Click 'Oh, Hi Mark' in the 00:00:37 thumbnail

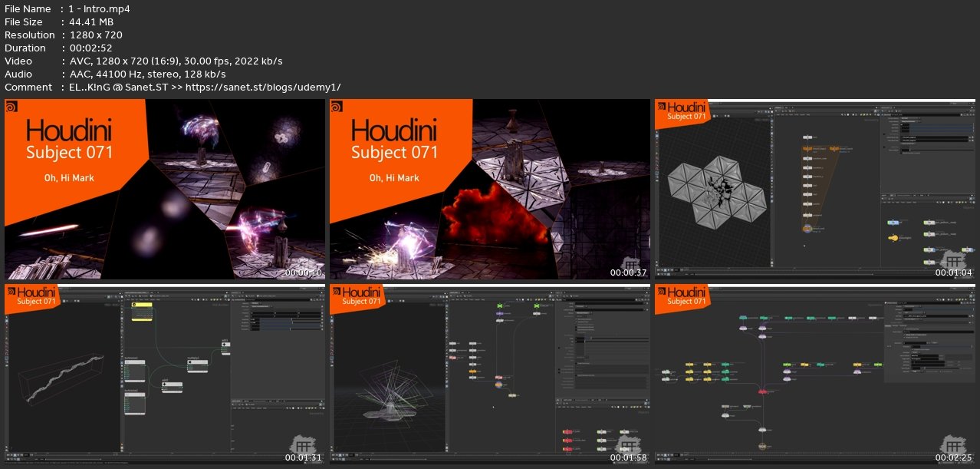point(394,178)
